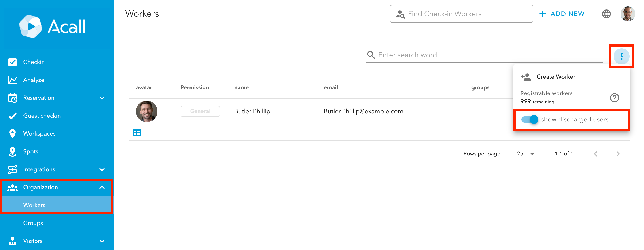Click the Spots pin icon in sidebar
644x250 pixels.
pos(13,152)
